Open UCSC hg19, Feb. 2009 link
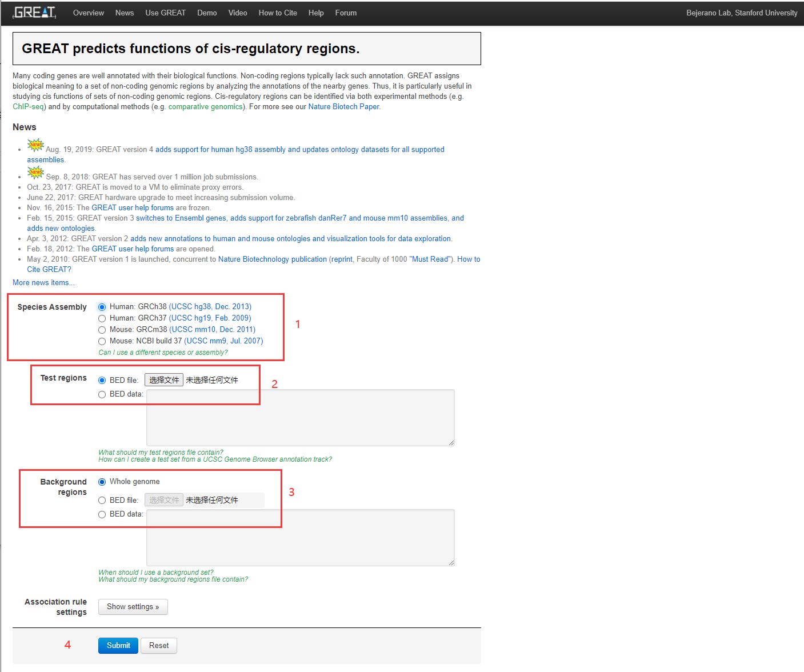This screenshot has height=672, width=804. pyautogui.click(x=210, y=318)
